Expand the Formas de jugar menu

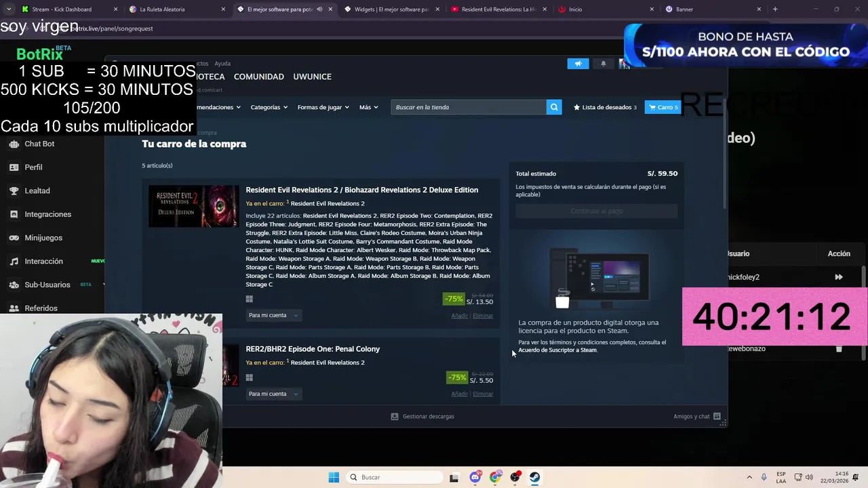click(323, 107)
